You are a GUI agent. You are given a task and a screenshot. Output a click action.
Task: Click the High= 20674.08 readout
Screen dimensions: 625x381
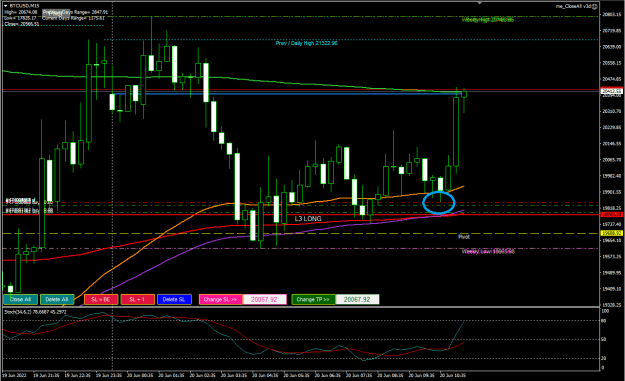[21, 12]
